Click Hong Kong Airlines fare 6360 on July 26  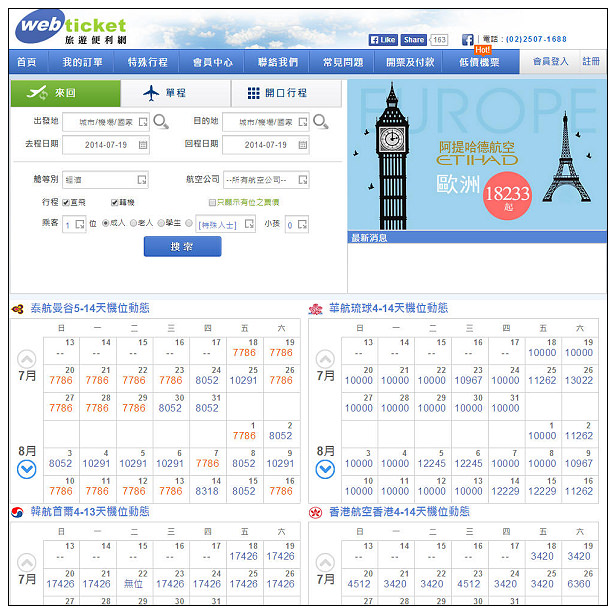click(579, 584)
